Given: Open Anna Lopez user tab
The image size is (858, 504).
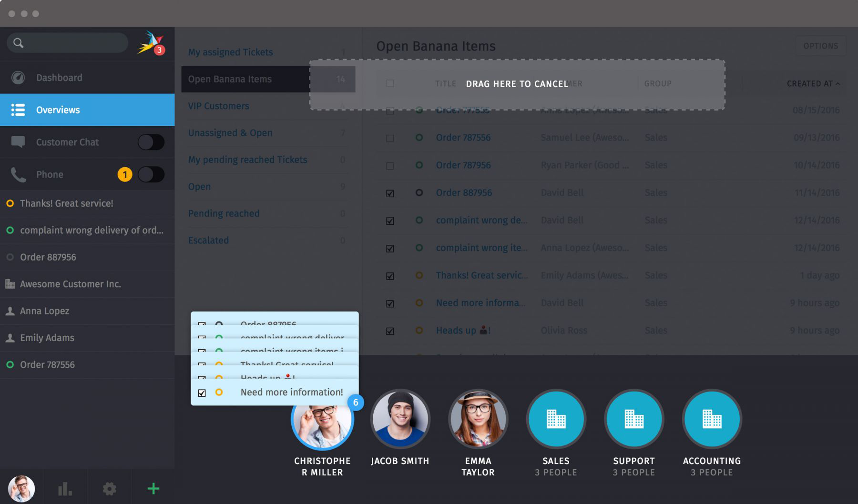Looking at the screenshot, I should point(87,311).
